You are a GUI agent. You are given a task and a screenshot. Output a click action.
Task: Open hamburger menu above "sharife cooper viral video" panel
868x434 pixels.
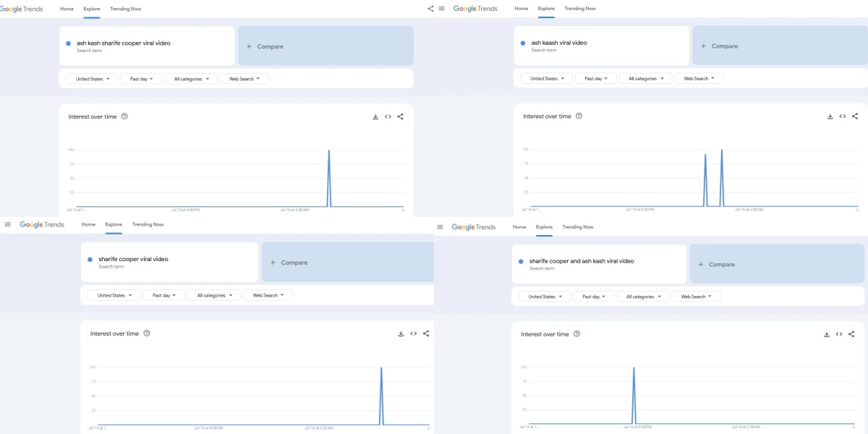click(8, 224)
